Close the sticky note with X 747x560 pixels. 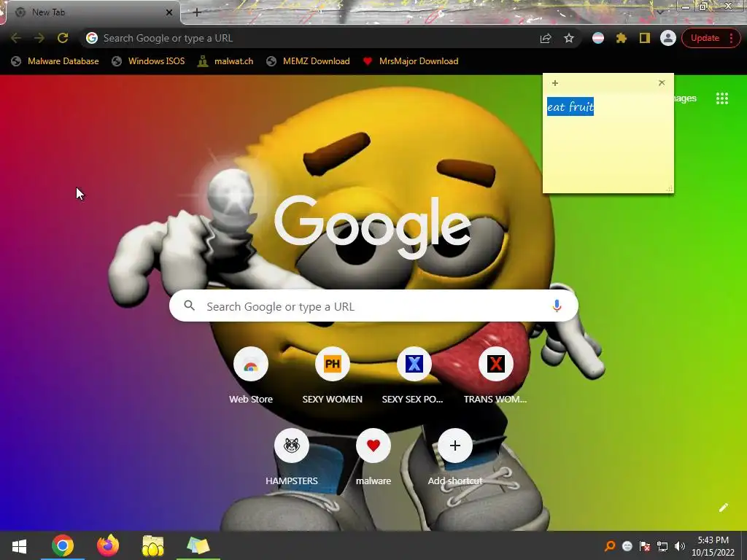point(662,83)
